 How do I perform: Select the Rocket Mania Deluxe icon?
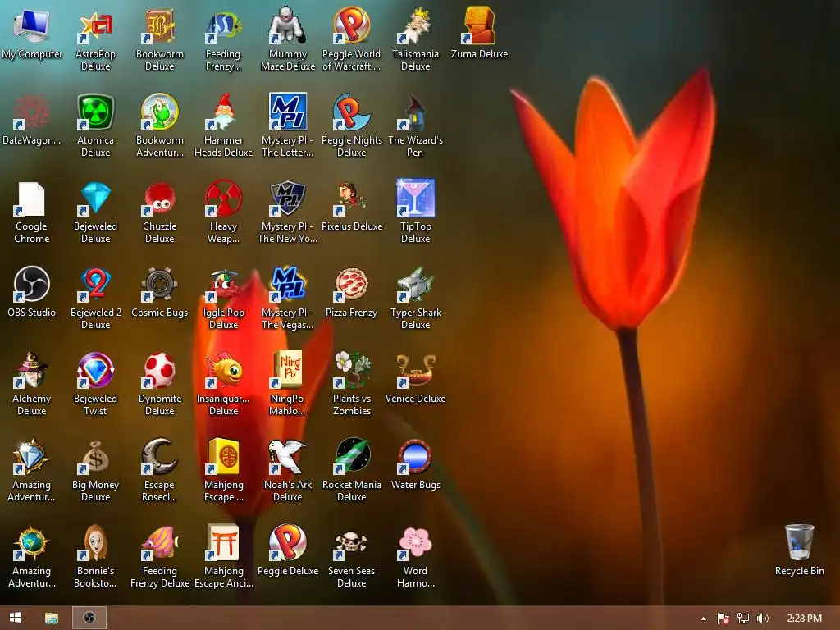pyautogui.click(x=351, y=457)
